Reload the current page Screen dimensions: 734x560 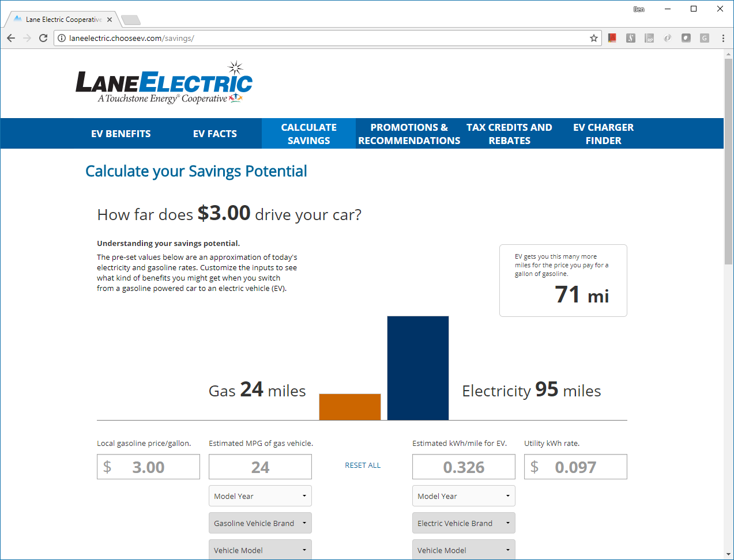[43, 38]
